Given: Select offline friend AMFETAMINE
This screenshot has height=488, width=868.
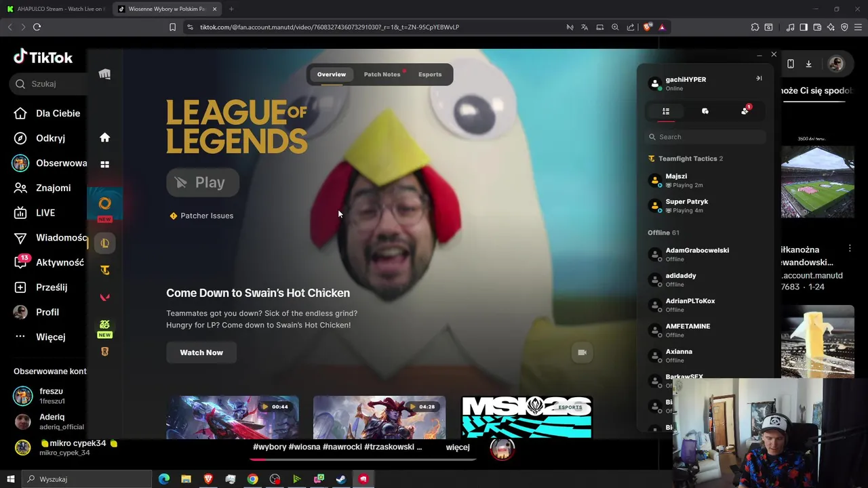Looking at the screenshot, I should (705, 330).
